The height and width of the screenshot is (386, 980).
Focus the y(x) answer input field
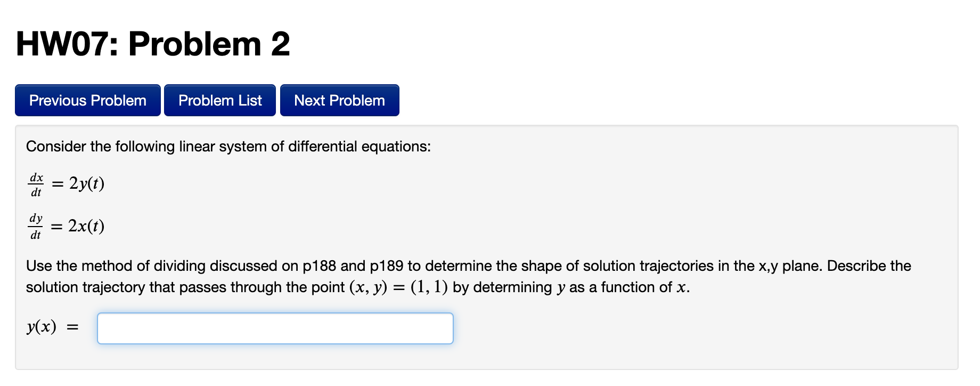[x=275, y=328]
